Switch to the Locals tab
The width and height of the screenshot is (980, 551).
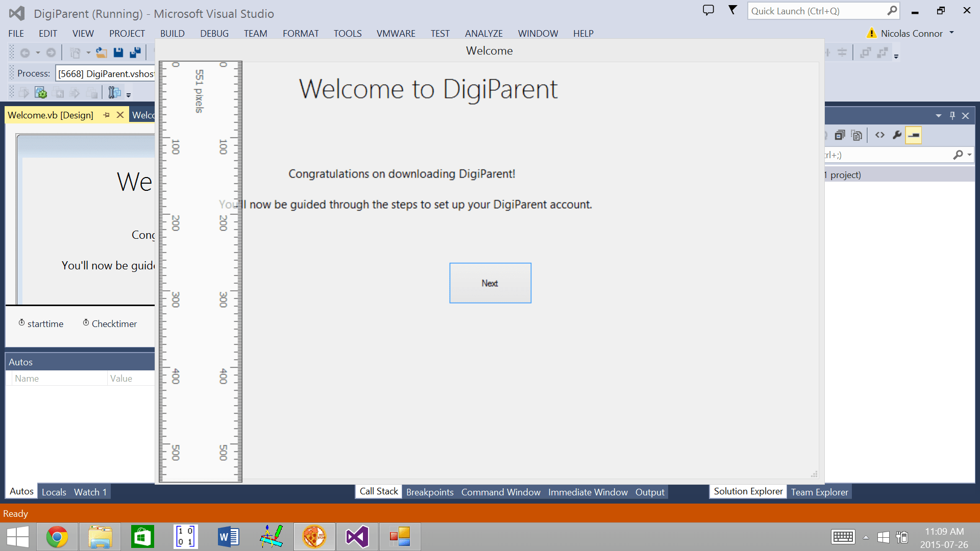pyautogui.click(x=54, y=492)
